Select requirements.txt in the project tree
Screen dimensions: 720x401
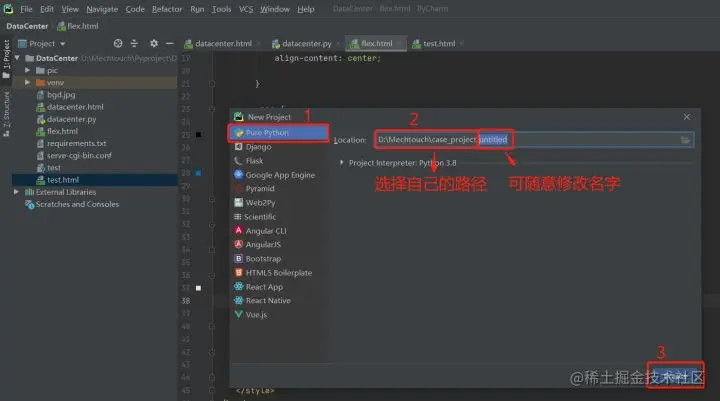(76, 143)
